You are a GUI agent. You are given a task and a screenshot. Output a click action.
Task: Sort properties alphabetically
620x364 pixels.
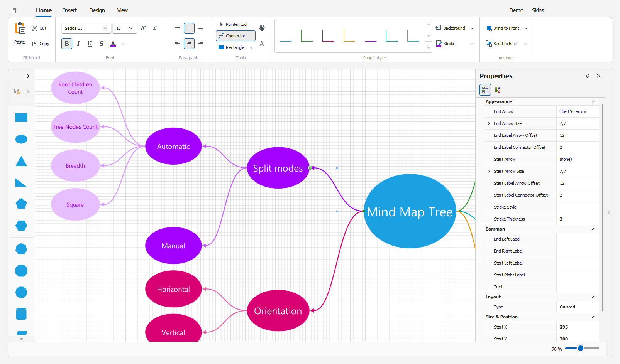click(497, 89)
